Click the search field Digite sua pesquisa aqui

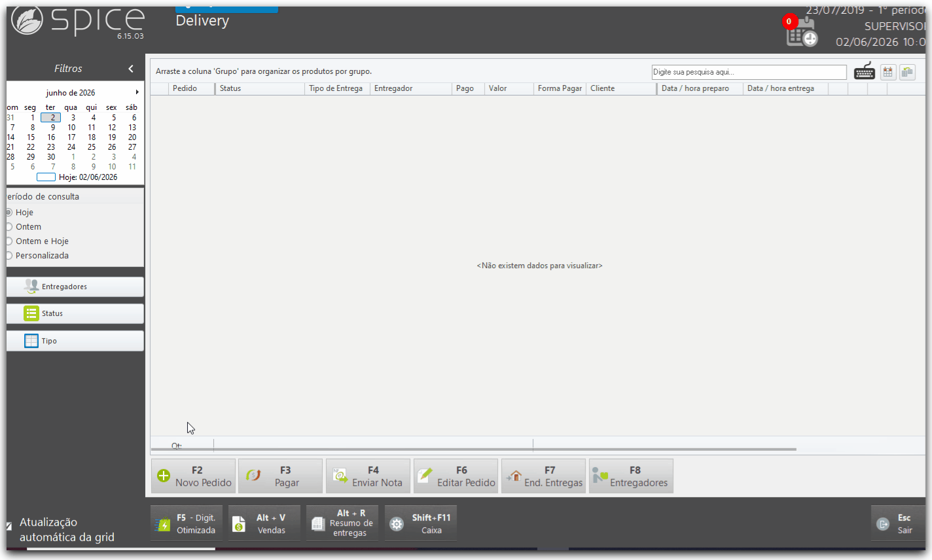coord(749,72)
